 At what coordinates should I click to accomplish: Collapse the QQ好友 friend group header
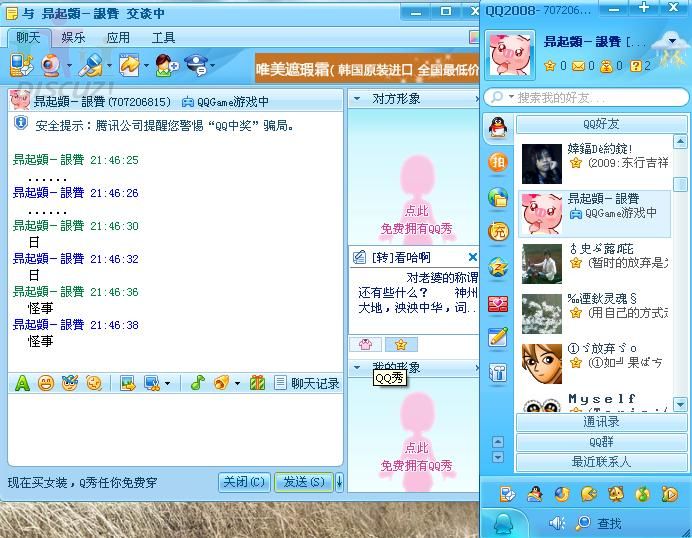point(601,124)
